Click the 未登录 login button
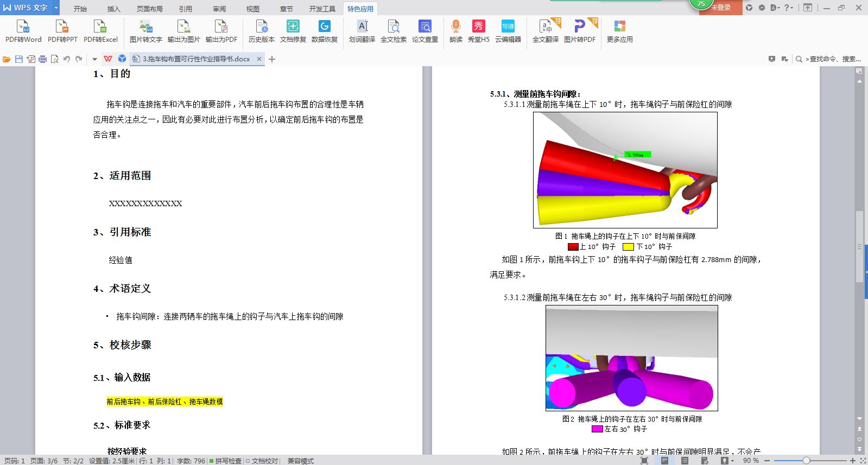868x465 pixels. point(720,8)
